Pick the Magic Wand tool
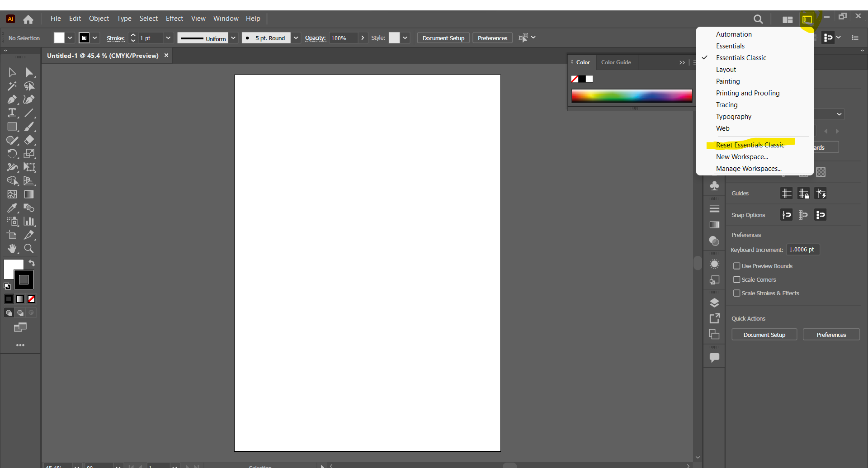 (x=12, y=86)
